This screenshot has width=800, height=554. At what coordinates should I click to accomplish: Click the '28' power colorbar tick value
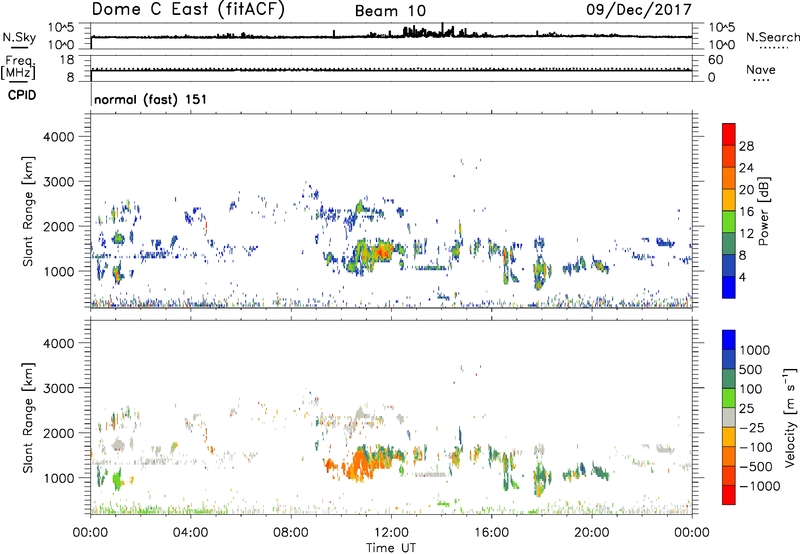pyautogui.click(x=746, y=146)
